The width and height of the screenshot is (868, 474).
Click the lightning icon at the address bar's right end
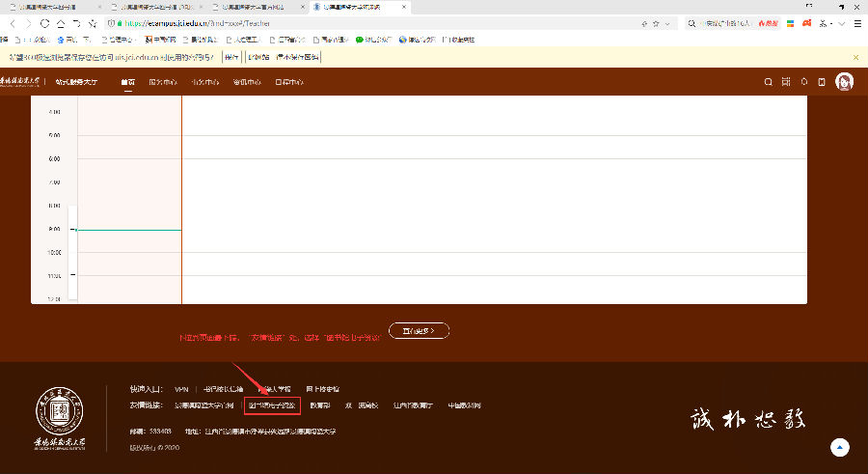[x=644, y=24]
